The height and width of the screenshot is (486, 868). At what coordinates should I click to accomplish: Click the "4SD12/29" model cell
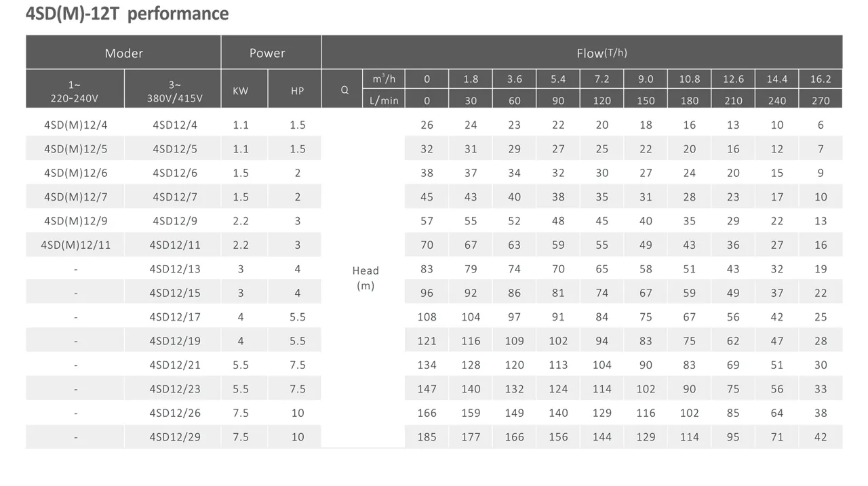click(x=175, y=437)
